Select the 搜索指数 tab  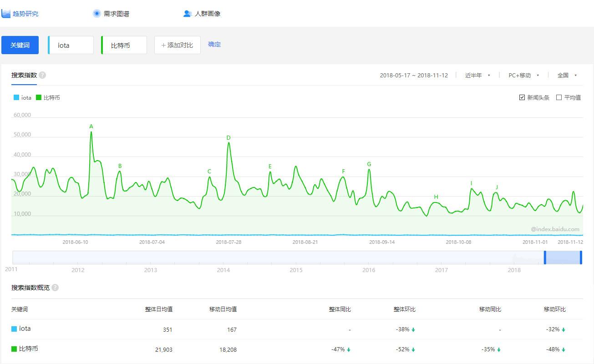(24, 75)
